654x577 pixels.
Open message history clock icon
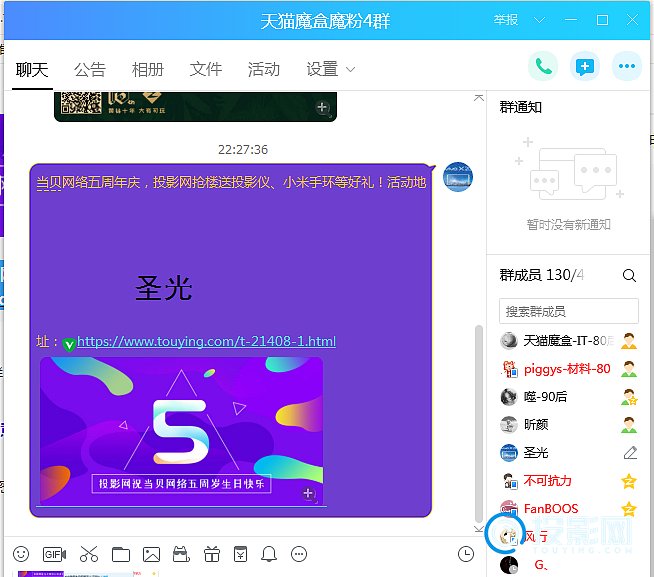click(466, 554)
